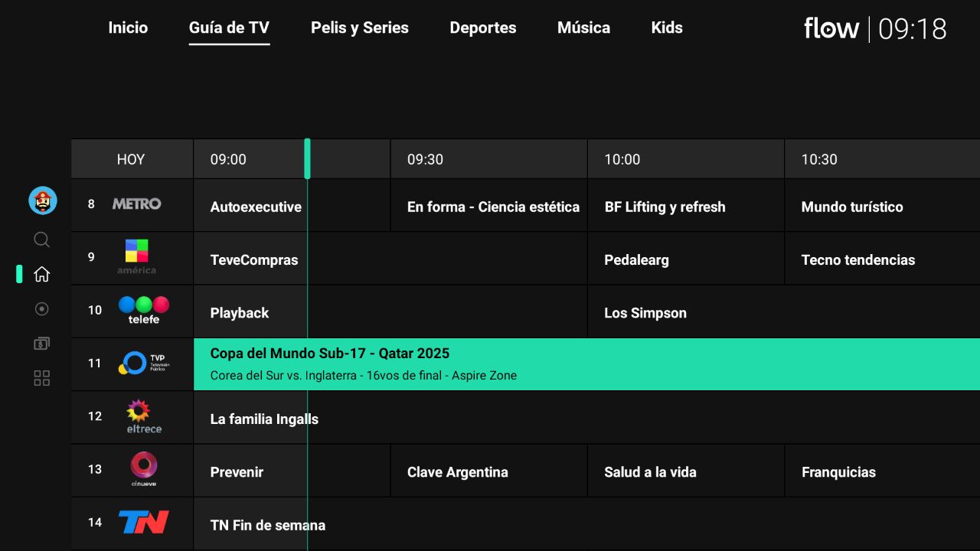The height and width of the screenshot is (551, 980).
Task: Choose the Clave Argentina program
Action: click(x=458, y=472)
